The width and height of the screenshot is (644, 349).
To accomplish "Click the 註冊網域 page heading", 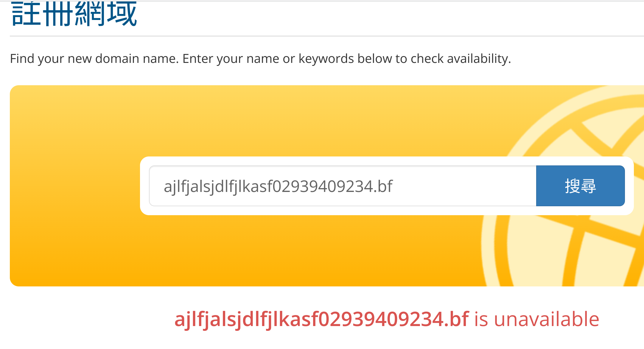I will click(x=74, y=14).
